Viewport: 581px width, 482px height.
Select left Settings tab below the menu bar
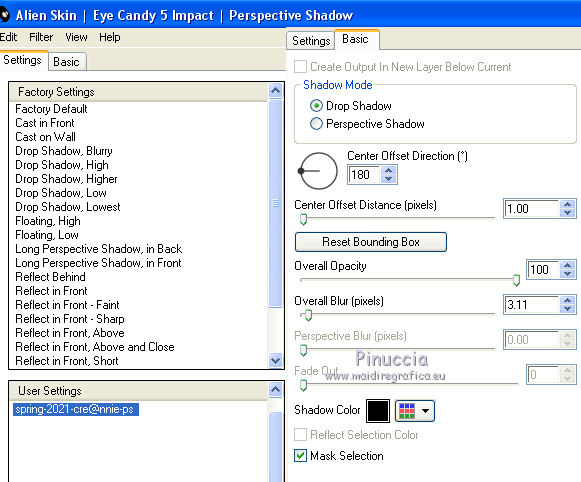(x=23, y=60)
